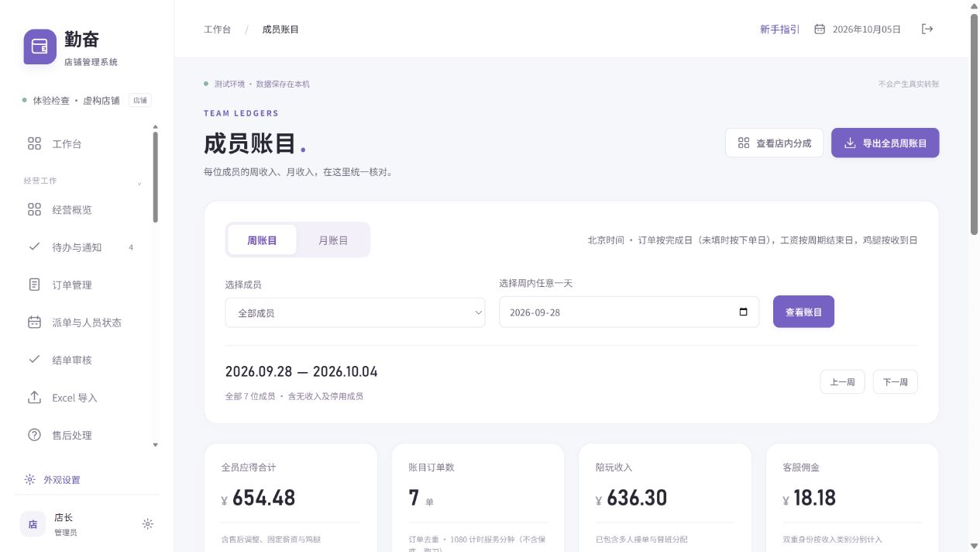Click the 2026-09-28 date input field

[x=629, y=312]
